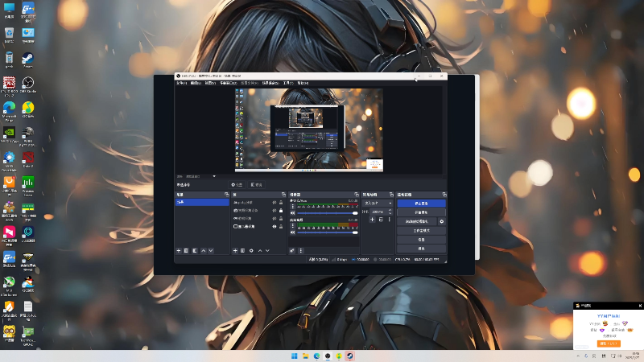This screenshot has height=362, width=644.
Task: Increase transition duration with spinner arrow
Action: [390, 210]
